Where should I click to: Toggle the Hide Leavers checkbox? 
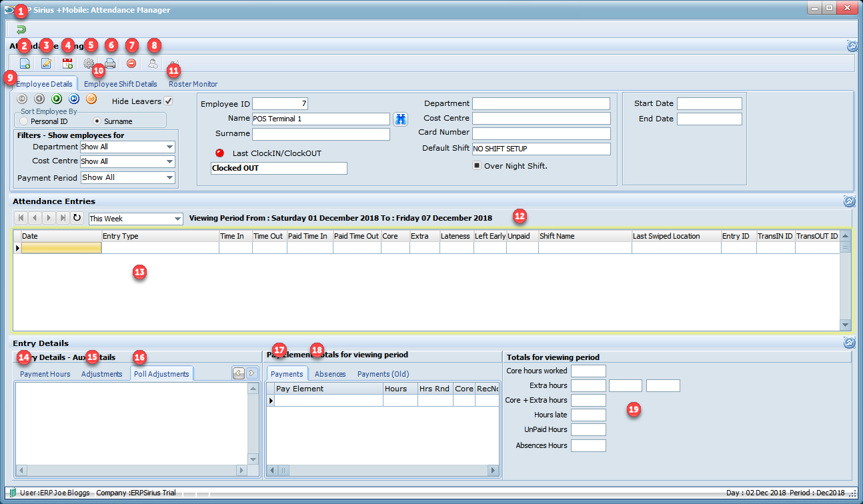pos(168,101)
